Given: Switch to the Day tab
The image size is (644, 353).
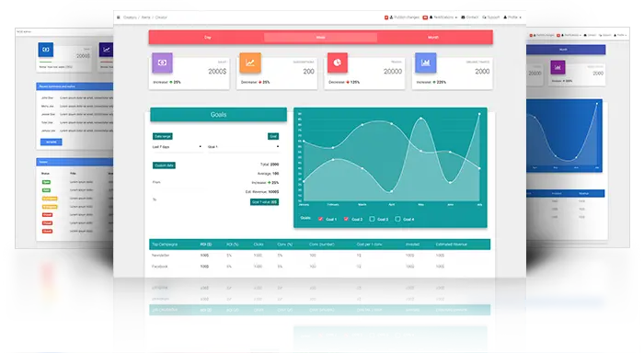Looking at the screenshot, I should click(207, 38).
